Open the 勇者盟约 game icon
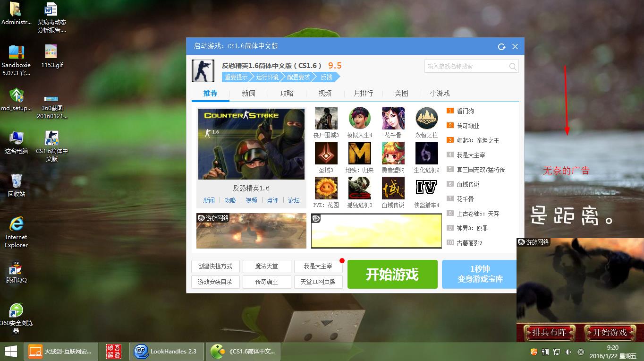 click(x=393, y=153)
